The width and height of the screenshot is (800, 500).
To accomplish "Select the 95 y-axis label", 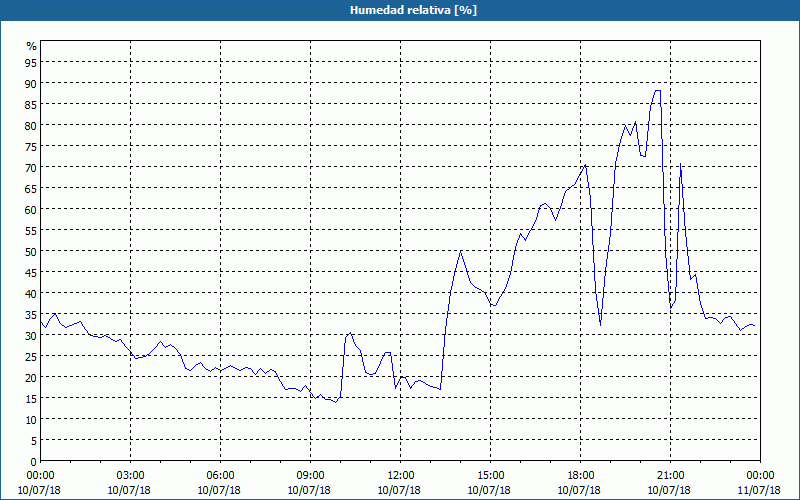I will point(31,62).
